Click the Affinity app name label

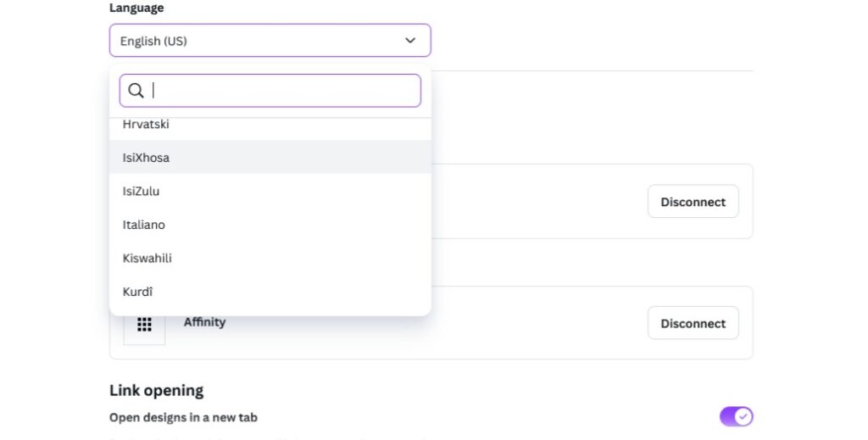point(205,322)
